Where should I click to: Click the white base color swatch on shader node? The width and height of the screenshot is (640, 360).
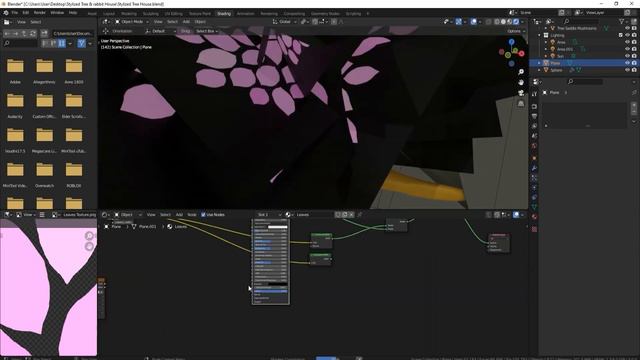point(278,227)
